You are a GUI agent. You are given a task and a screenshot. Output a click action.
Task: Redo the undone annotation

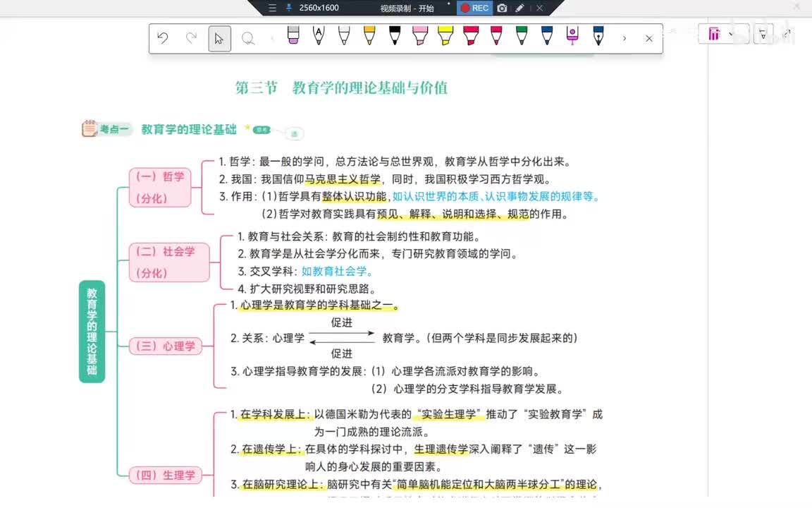coord(191,38)
